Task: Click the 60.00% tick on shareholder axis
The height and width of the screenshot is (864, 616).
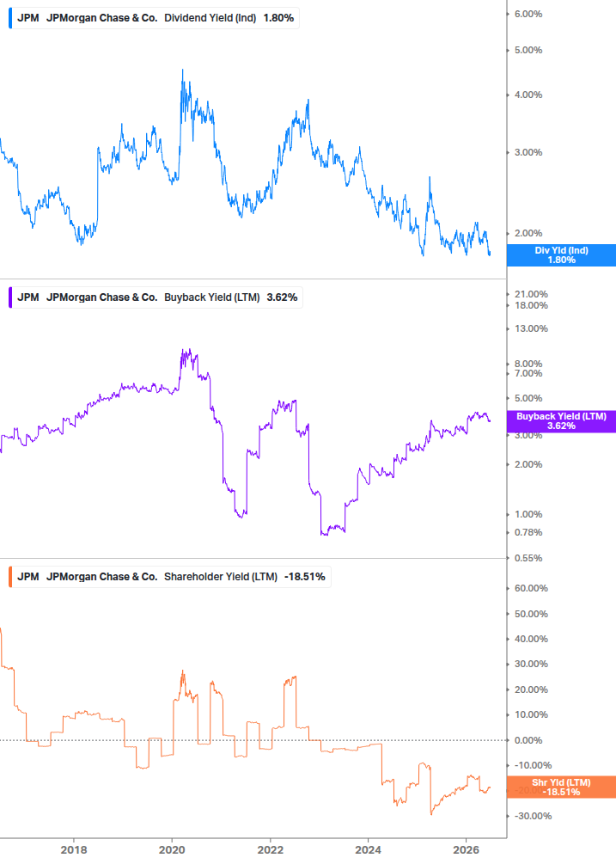Action: tap(531, 589)
